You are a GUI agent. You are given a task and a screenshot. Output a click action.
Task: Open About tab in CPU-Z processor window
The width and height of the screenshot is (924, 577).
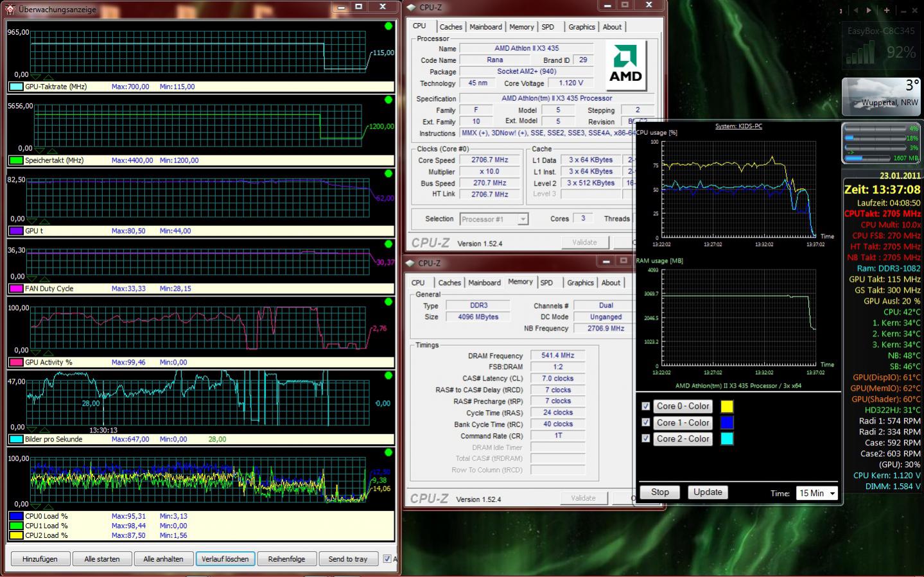click(612, 27)
